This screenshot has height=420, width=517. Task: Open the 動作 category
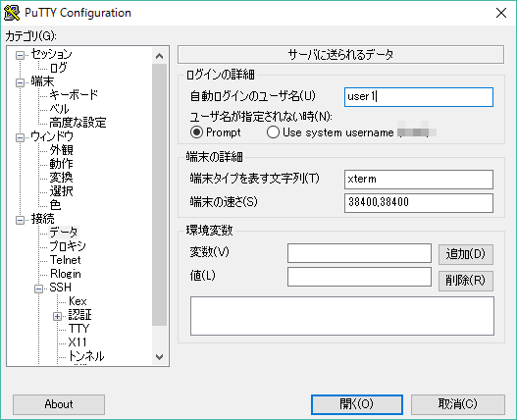(x=62, y=164)
